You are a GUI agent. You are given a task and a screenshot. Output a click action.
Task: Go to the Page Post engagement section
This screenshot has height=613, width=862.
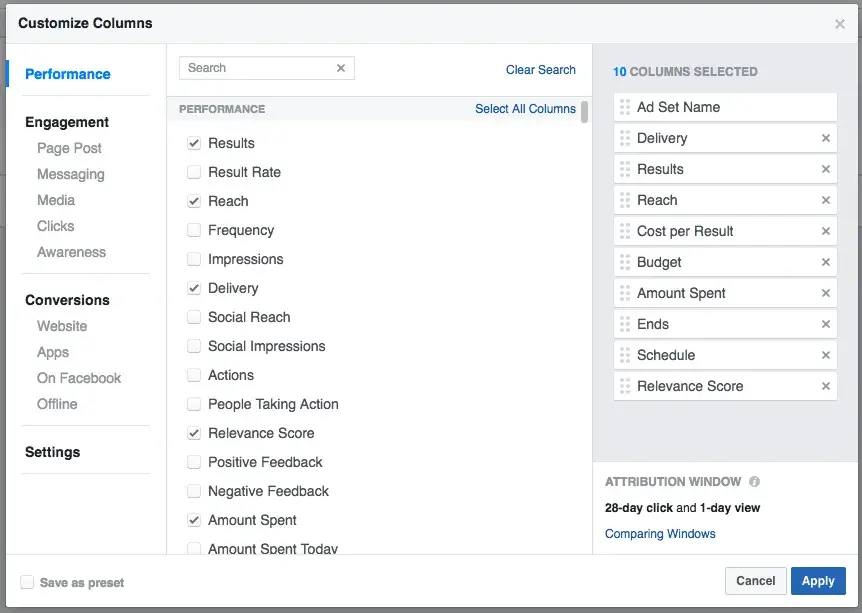69,148
